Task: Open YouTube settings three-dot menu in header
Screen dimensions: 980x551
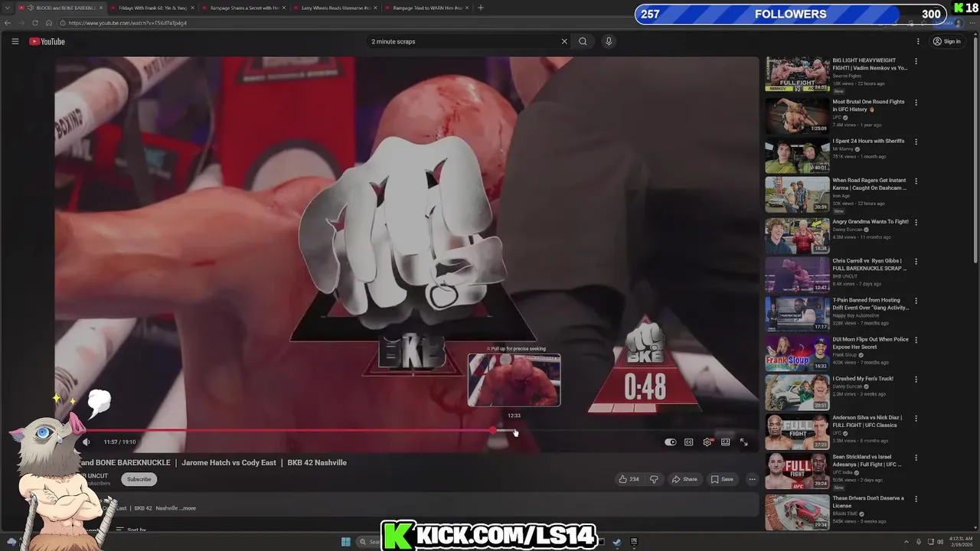Action: (x=918, y=41)
